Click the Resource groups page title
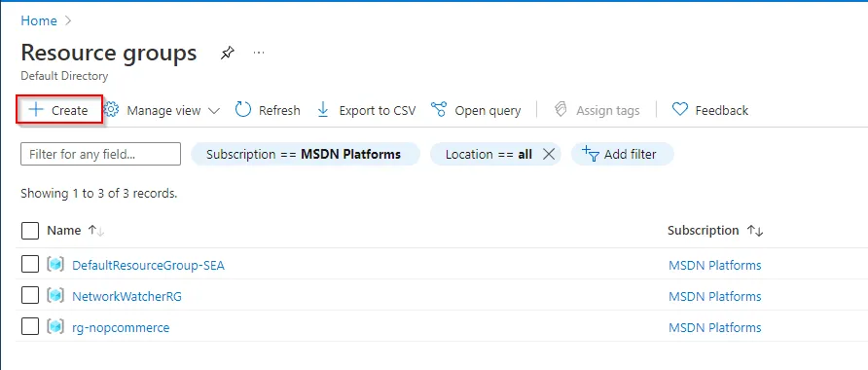The height and width of the screenshot is (370, 868). pyautogui.click(x=109, y=53)
